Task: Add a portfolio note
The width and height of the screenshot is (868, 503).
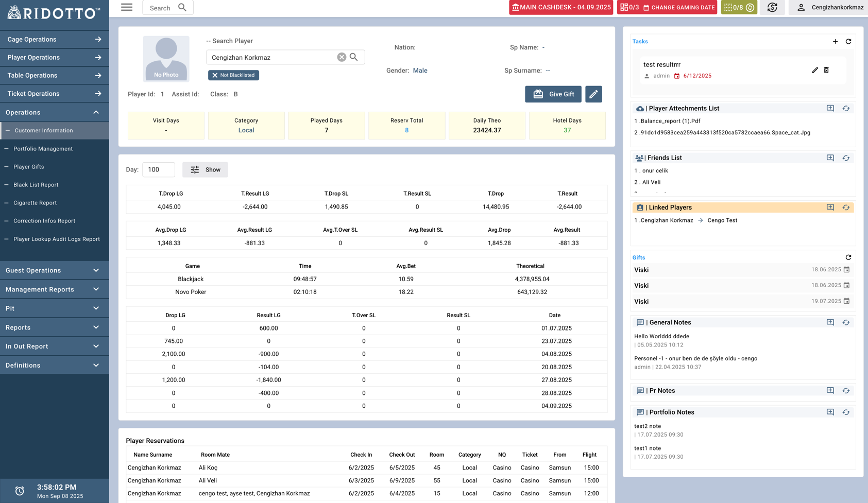Action: click(x=830, y=412)
